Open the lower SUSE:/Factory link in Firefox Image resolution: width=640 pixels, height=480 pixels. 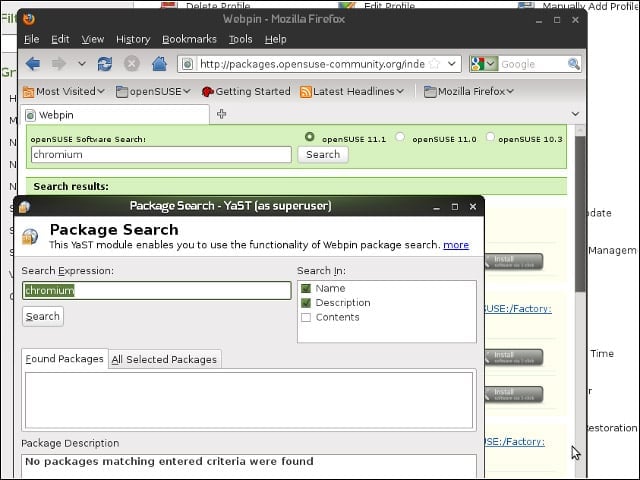[514, 442]
